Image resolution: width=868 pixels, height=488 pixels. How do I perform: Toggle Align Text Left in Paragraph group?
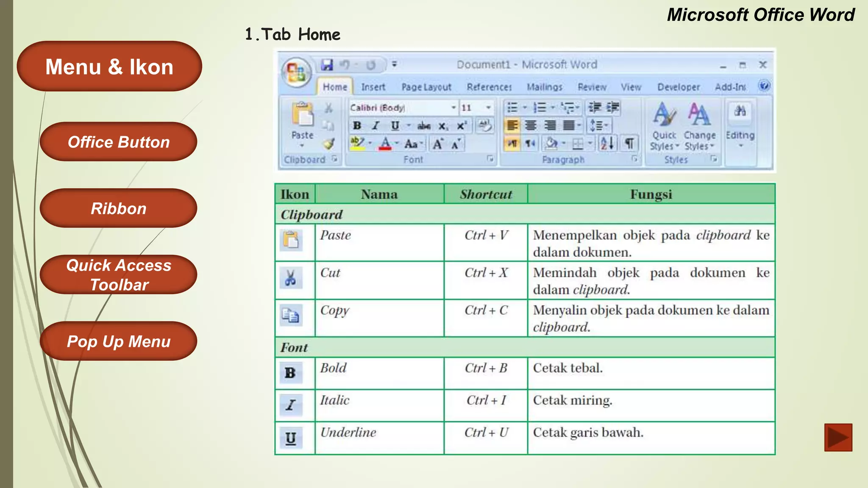512,125
